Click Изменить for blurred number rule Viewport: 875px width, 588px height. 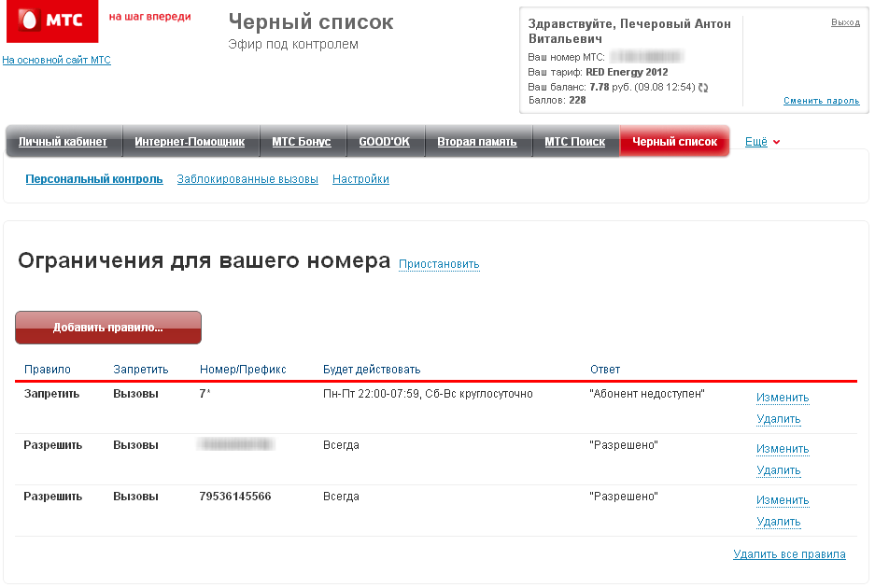pyautogui.click(x=783, y=449)
